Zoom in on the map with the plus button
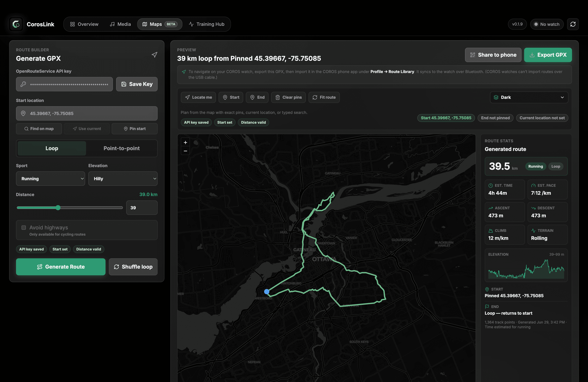The width and height of the screenshot is (588, 382). pyautogui.click(x=185, y=143)
